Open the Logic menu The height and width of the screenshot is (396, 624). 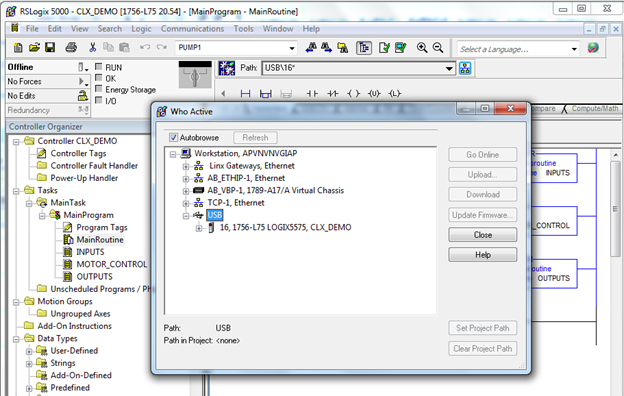[x=141, y=29]
